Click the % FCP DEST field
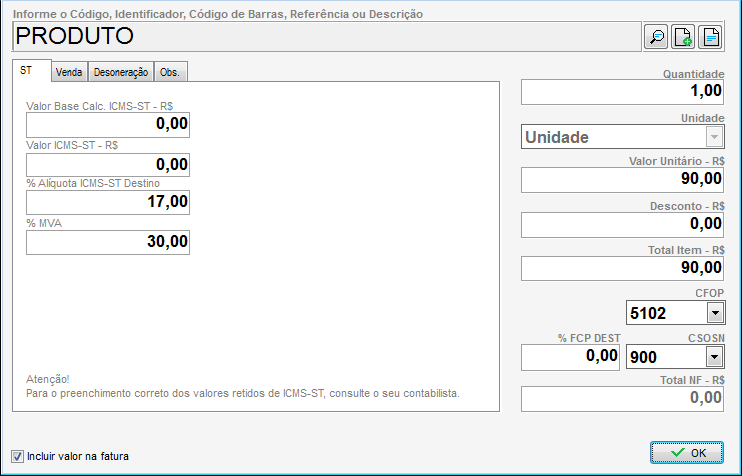Image resolution: width=742 pixels, height=476 pixels. tap(571, 357)
